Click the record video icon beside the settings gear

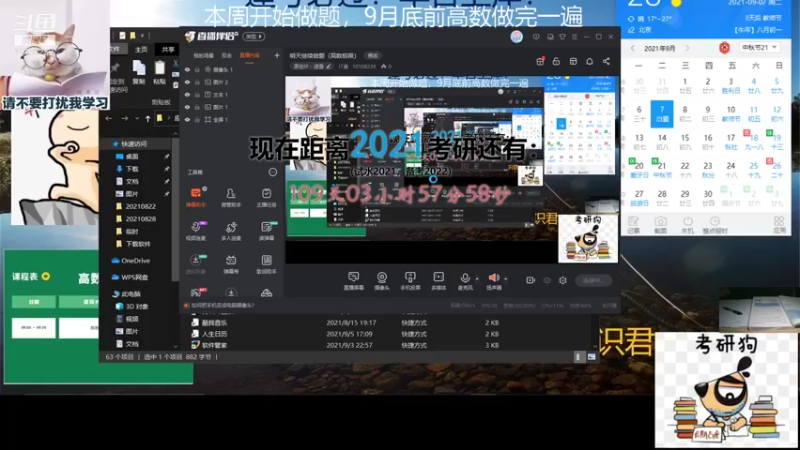pyautogui.click(x=531, y=280)
